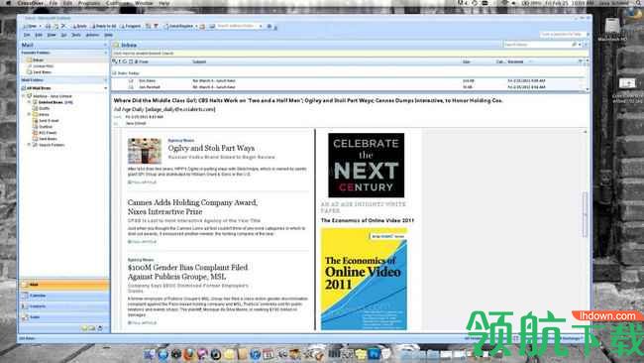Click the Move to Folder icon

pyautogui.click(x=55, y=26)
